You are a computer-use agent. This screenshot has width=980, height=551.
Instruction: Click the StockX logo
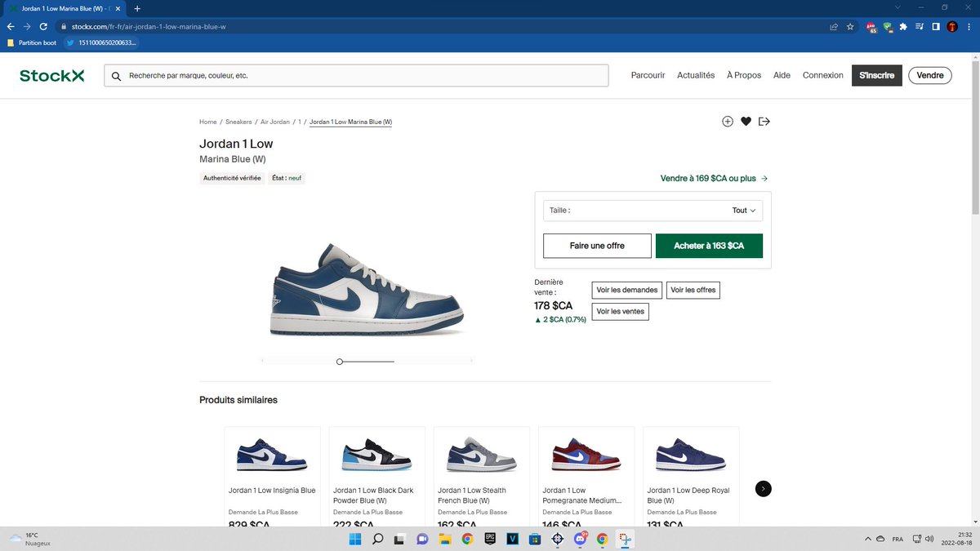(x=52, y=75)
